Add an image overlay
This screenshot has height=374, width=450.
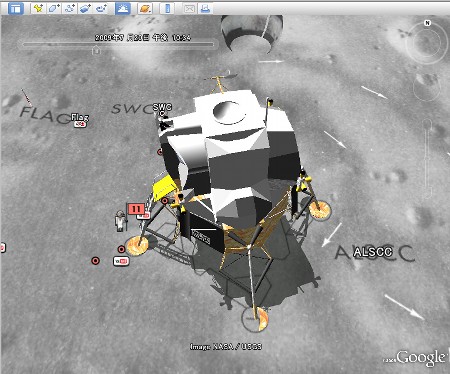pyautogui.click(x=85, y=8)
